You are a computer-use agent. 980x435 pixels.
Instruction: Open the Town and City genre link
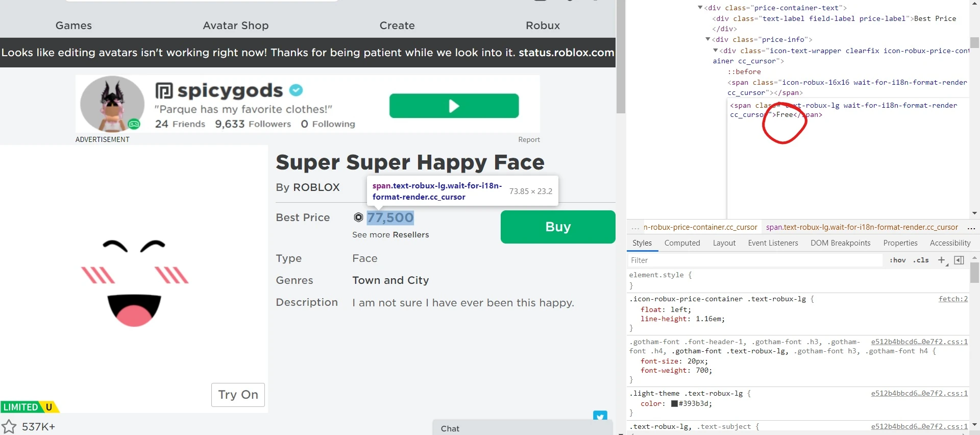coord(390,280)
